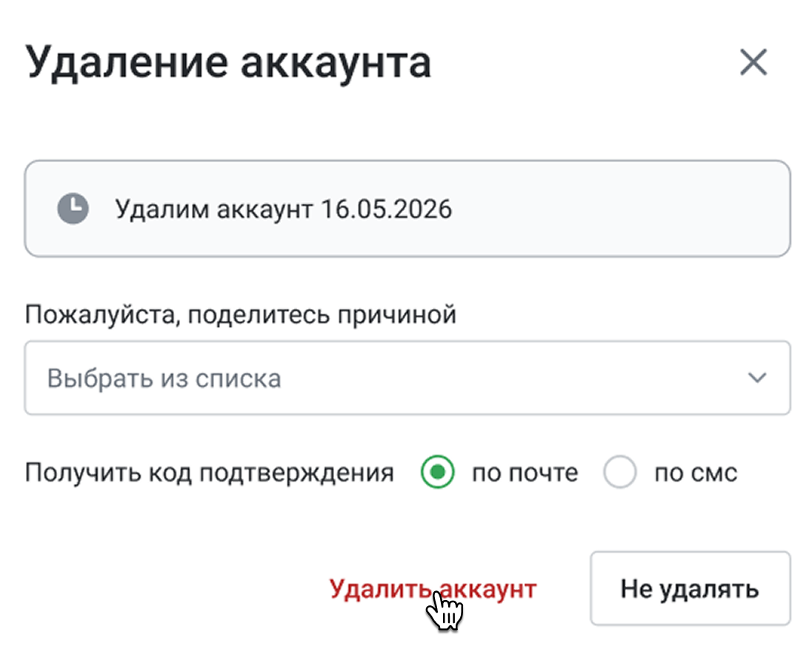Click the empty right side of the deletion notice box
The width and height of the screenshot is (812, 646).
click(637, 209)
